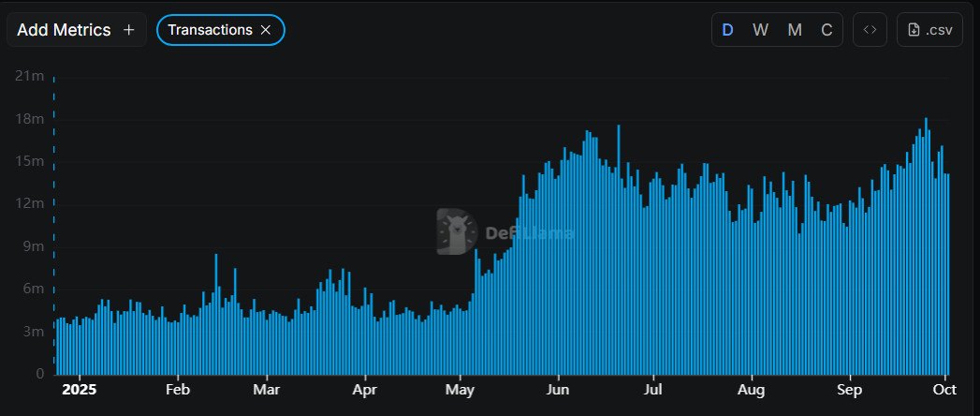Click the Jun label on the x-axis

(x=558, y=389)
